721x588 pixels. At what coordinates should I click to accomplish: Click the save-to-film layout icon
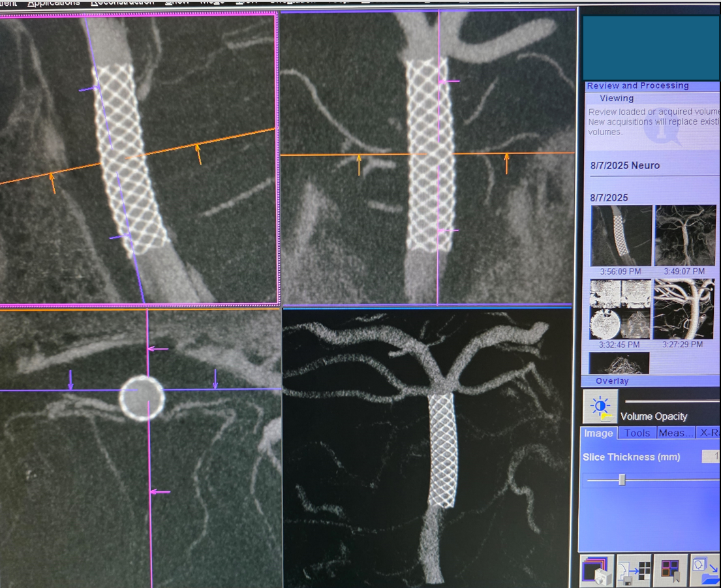(634, 572)
